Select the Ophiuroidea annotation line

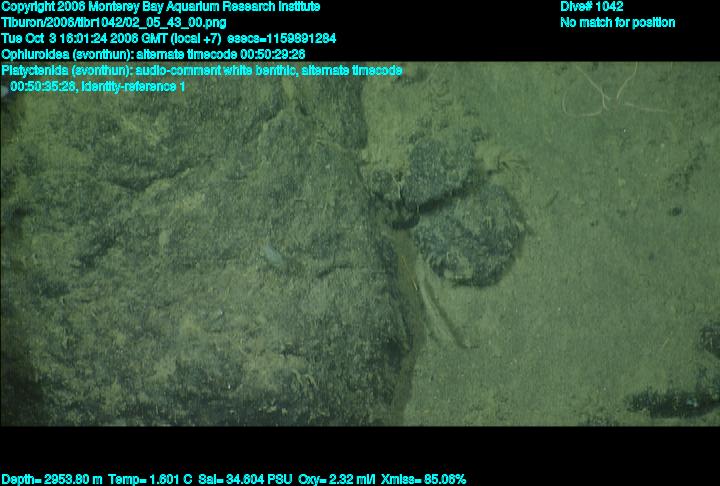(153, 54)
